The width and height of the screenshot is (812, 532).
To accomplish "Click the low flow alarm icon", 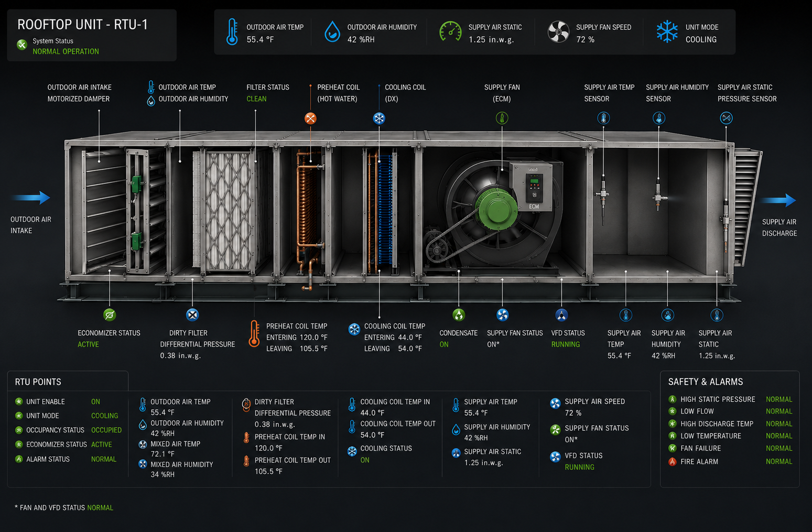I will point(673,411).
